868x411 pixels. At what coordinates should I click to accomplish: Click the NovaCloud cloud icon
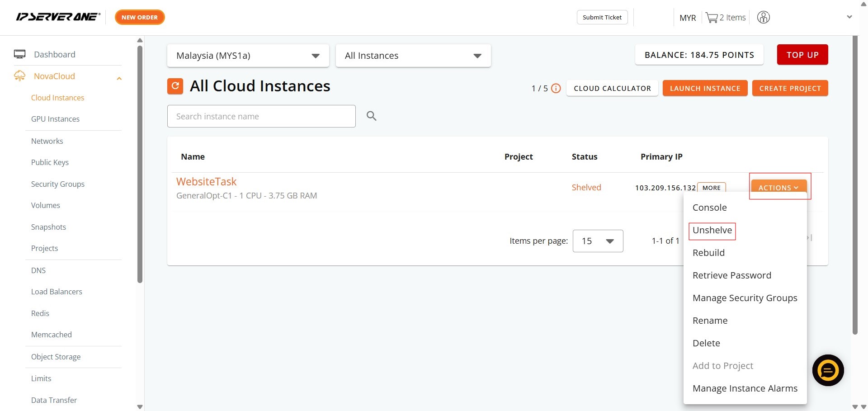[19, 76]
